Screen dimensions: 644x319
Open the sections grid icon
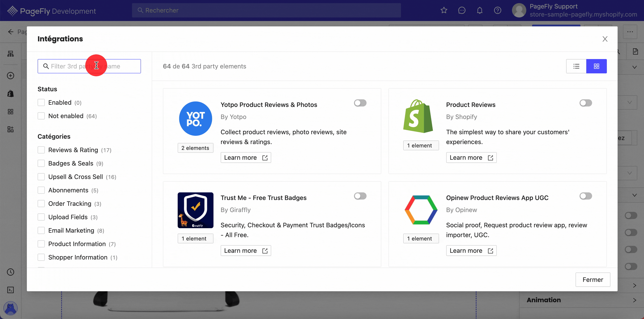[11, 111]
